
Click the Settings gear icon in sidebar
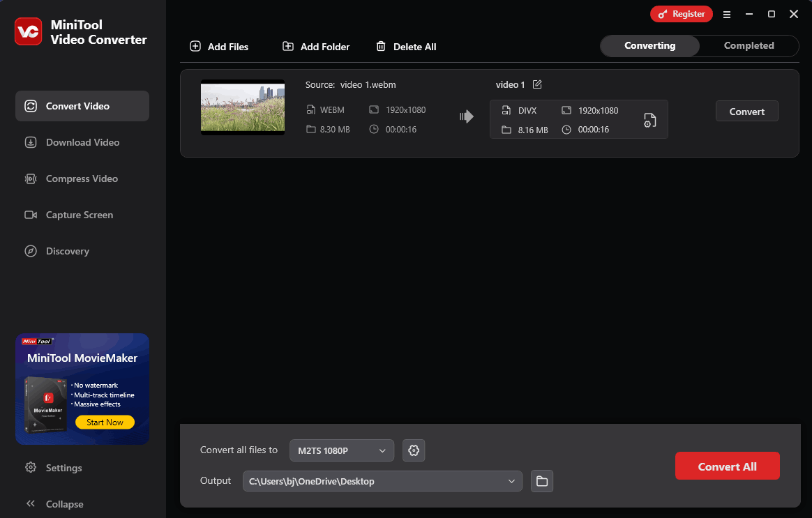[x=31, y=467]
